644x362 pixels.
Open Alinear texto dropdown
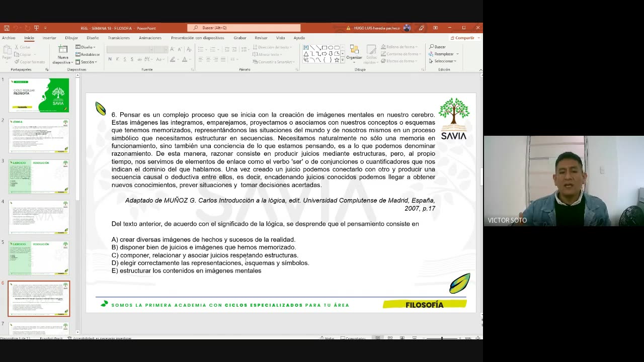(268, 54)
